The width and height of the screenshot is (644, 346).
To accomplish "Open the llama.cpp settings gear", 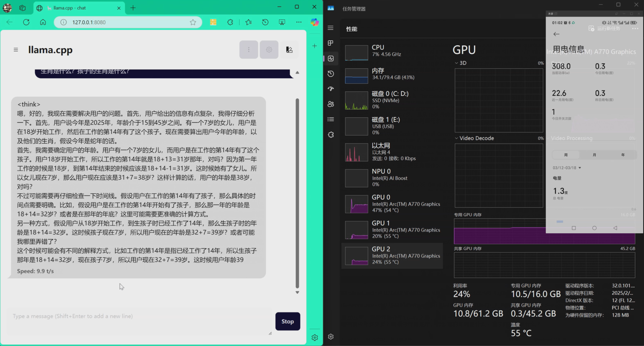I will pyautogui.click(x=269, y=49).
